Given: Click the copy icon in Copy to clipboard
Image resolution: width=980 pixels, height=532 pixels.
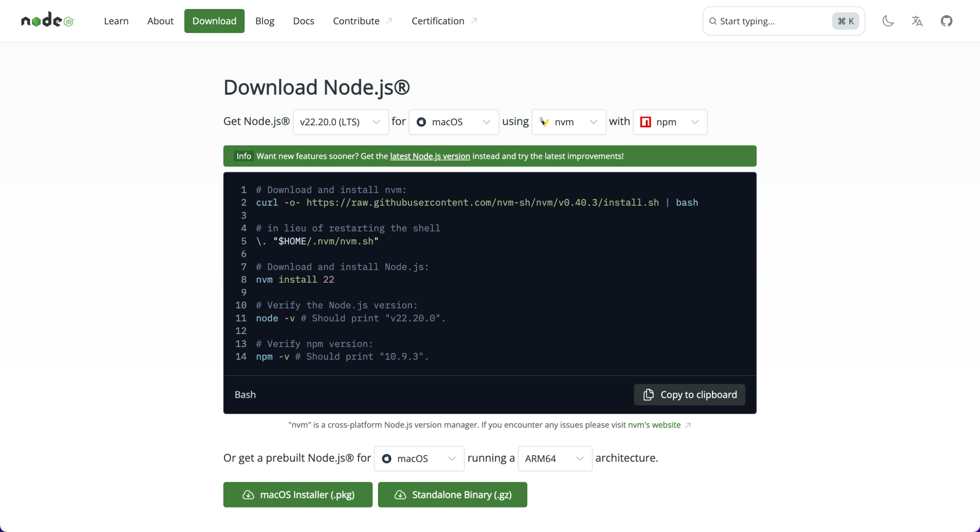Looking at the screenshot, I should click(x=648, y=395).
